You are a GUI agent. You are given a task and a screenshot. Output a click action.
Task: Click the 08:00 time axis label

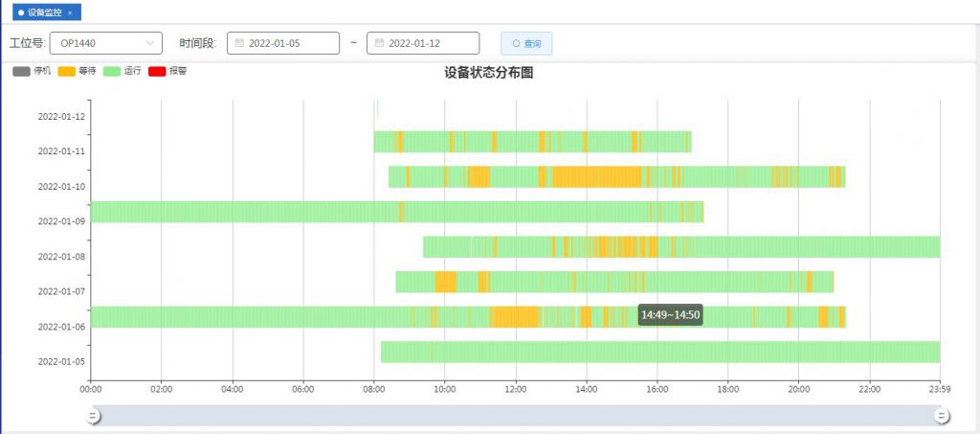click(374, 390)
